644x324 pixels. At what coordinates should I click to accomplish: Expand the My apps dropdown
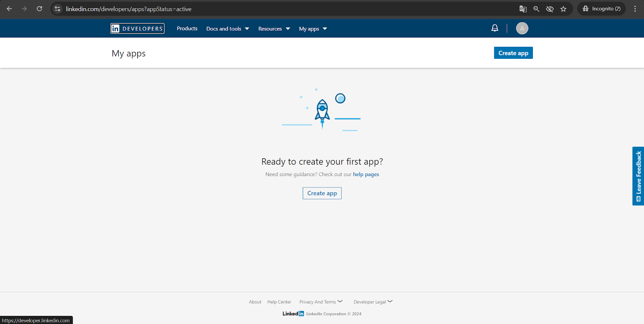click(313, 29)
